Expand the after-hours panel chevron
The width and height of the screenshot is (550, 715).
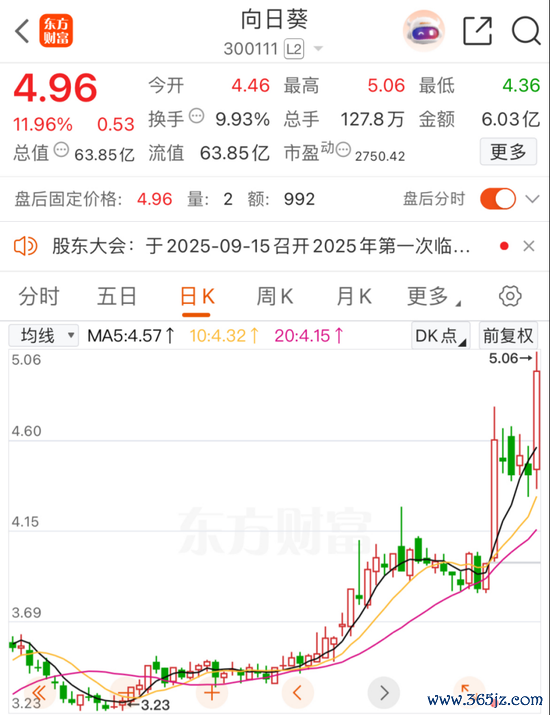pos(532,199)
